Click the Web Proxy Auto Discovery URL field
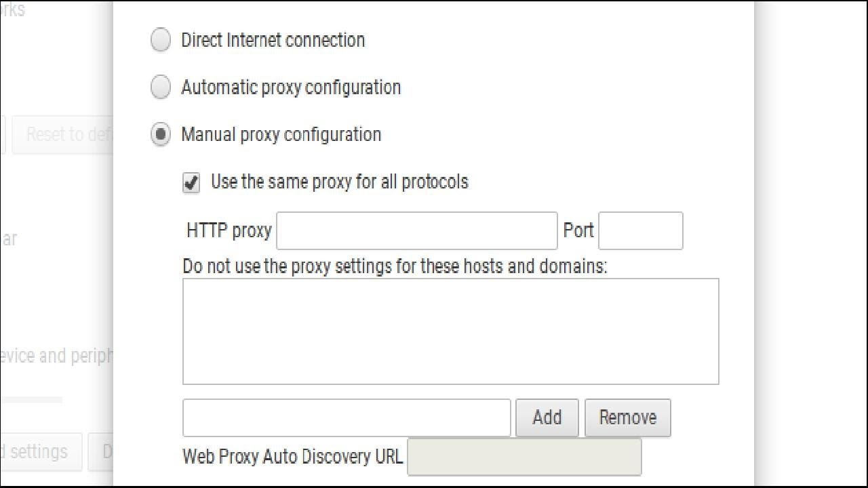The width and height of the screenshot is (868, 488). pyautogui.click(x=524, y=457)
